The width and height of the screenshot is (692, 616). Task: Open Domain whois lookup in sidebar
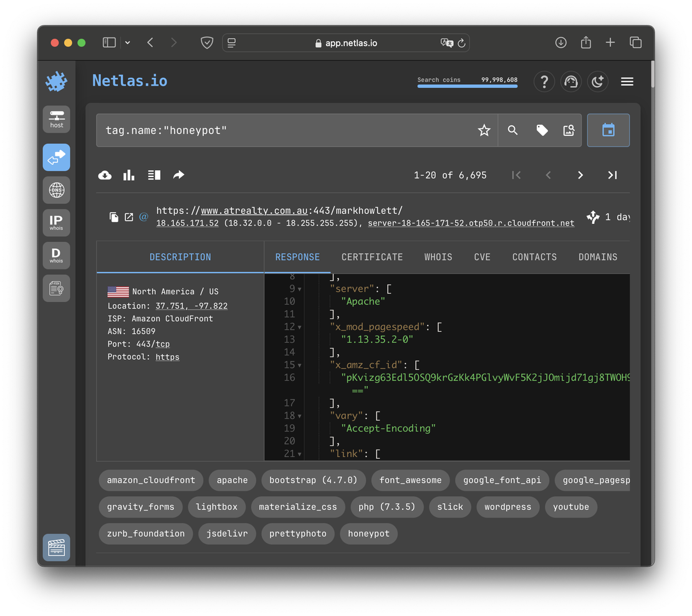click(57, 255)
